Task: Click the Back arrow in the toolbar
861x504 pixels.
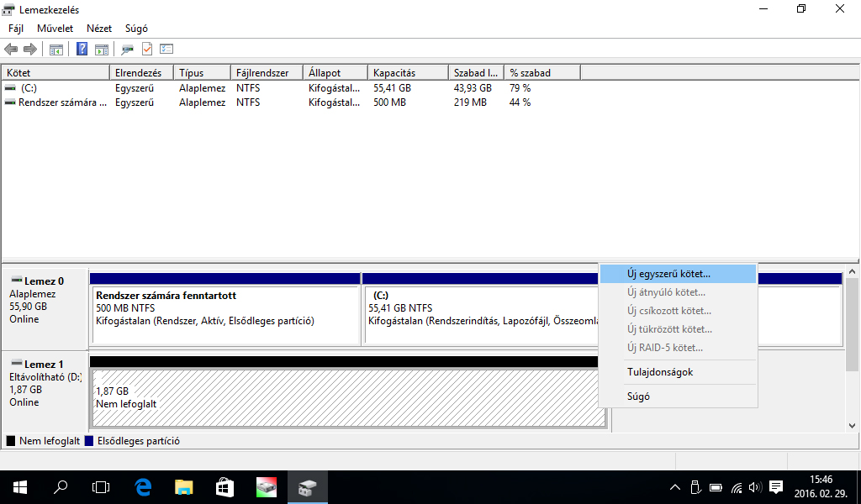Action: [11, 49]
